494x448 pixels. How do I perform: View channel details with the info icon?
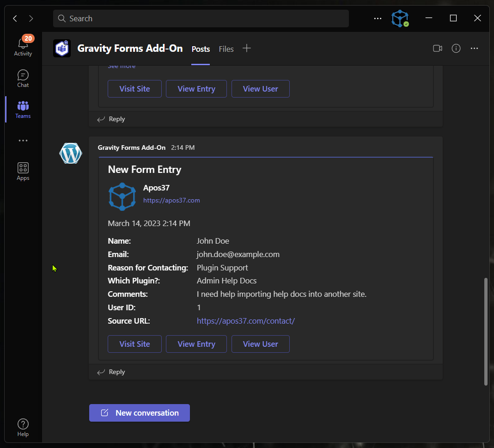click(x=456, y=48)
